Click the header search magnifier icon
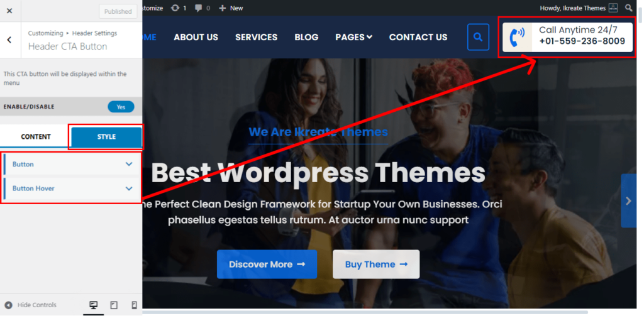Screen dimensions: 644x316 pos(478,37)
